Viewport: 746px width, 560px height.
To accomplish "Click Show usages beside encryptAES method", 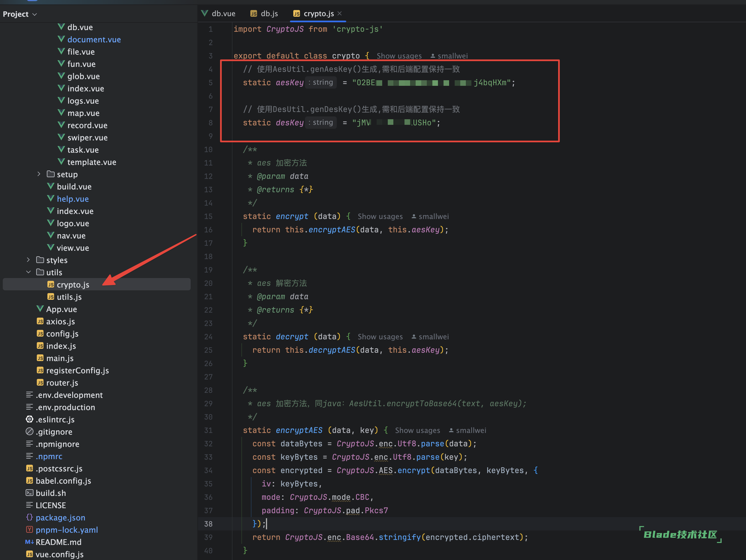I will point(418,430).
